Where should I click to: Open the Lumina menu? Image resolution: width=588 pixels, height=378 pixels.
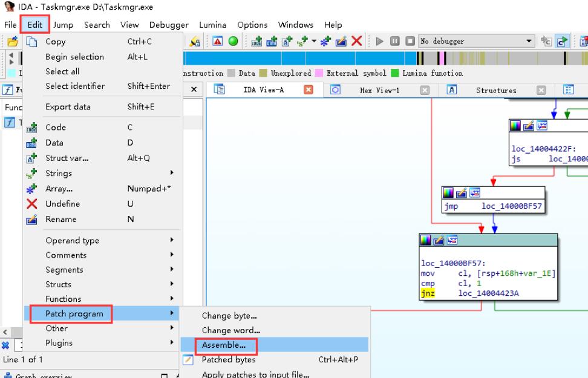(212, 25)
